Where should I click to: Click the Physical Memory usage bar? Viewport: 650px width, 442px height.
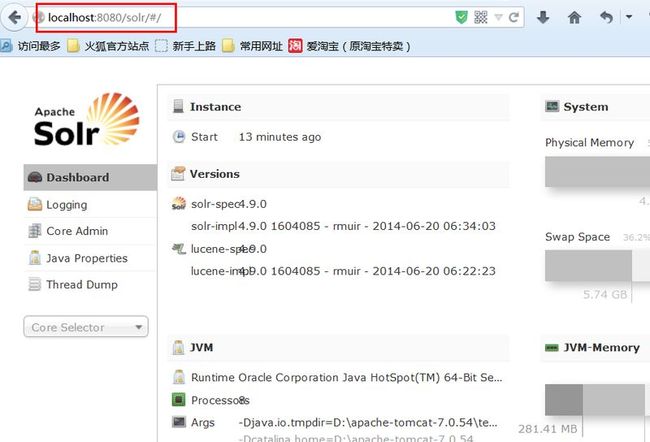(x=597, y=172)
